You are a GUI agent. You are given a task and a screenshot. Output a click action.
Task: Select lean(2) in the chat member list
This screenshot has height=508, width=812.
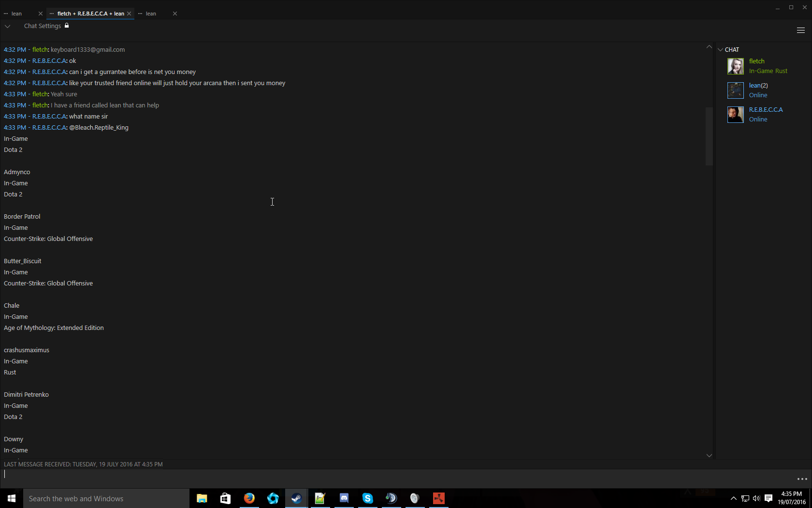(758, 86)
